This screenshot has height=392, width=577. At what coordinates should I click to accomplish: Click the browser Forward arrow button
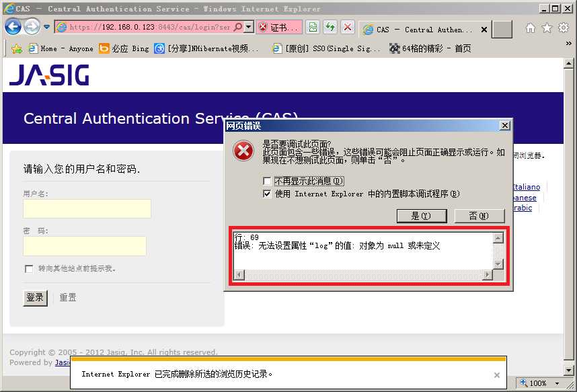(x=32, y=27)
